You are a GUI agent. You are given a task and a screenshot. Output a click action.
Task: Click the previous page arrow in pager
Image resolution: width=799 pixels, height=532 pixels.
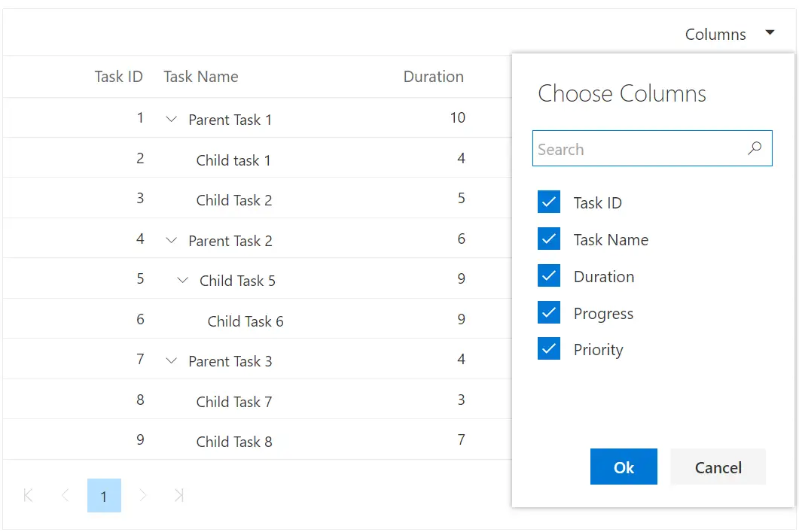point(66,495)
